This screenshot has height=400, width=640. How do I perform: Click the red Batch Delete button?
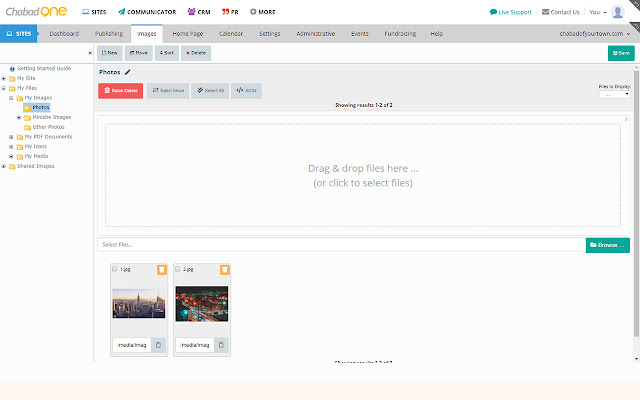(120, 91)
